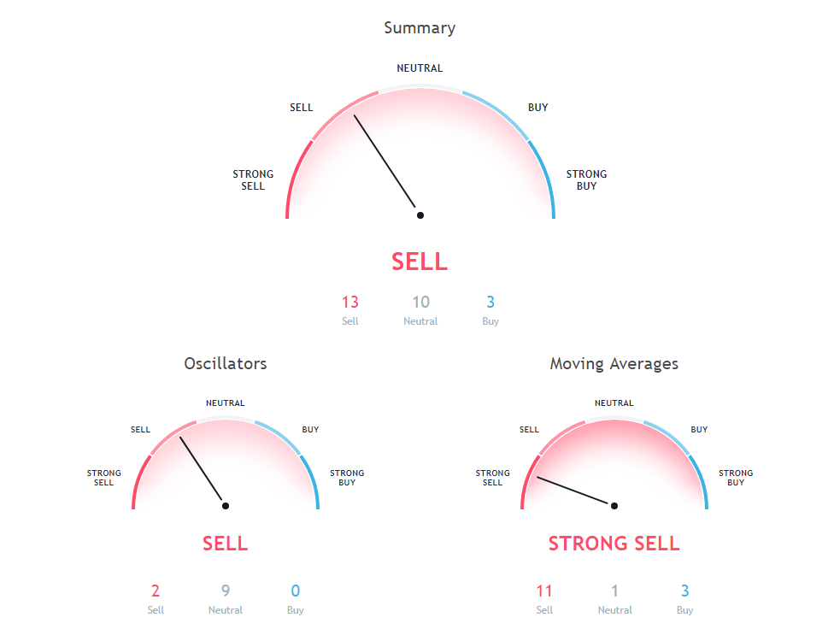Select the Summary buy count 3
Viewport: 840px width, 629px height.
pyautogui.click(x=490, y=302)
